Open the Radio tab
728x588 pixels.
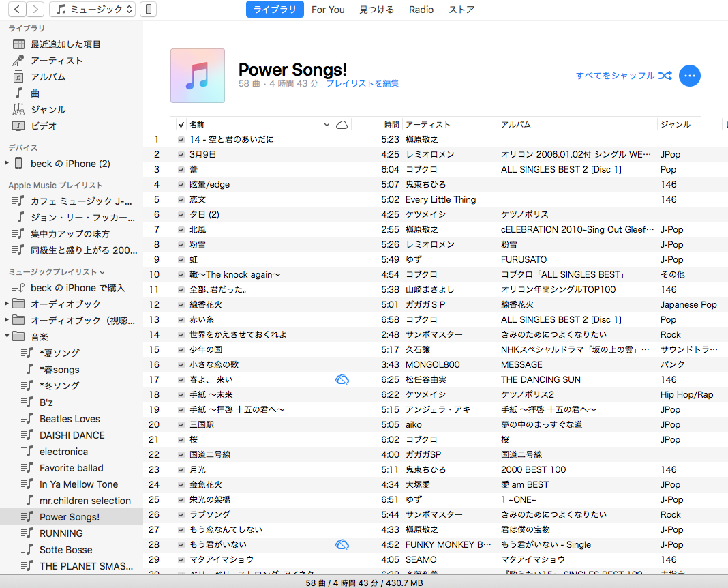[x=421, y=10]
